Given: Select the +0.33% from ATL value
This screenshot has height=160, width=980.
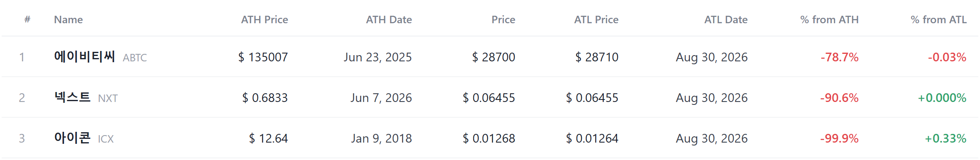Looking at the screenshot, I should pyautogui.click(x=945, y=138).
